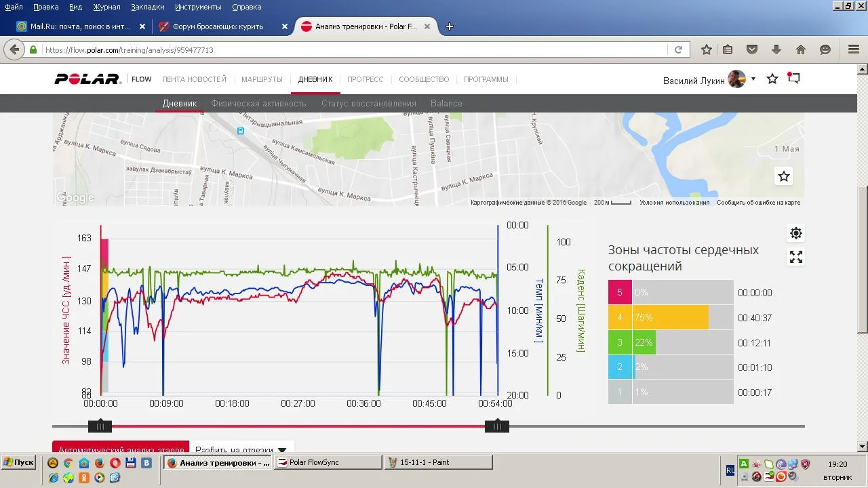Click favorites star next to user name
This screenshot has width=868, height=488.
click(x=772, y=79)
